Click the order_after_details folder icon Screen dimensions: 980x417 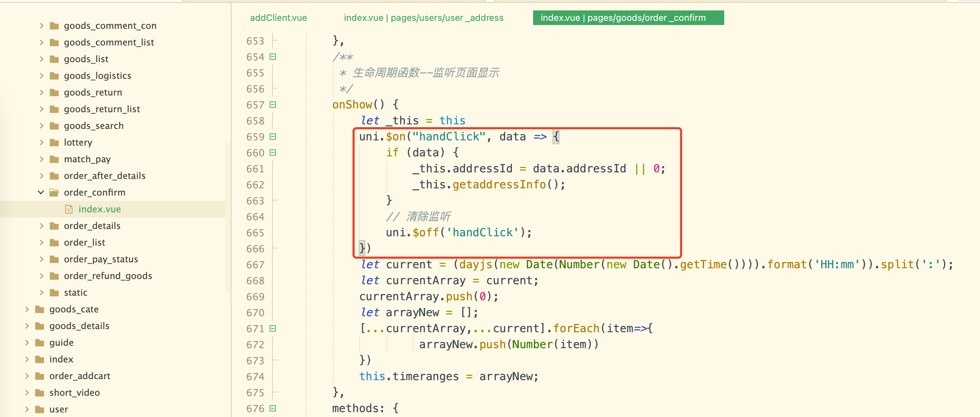55,176
